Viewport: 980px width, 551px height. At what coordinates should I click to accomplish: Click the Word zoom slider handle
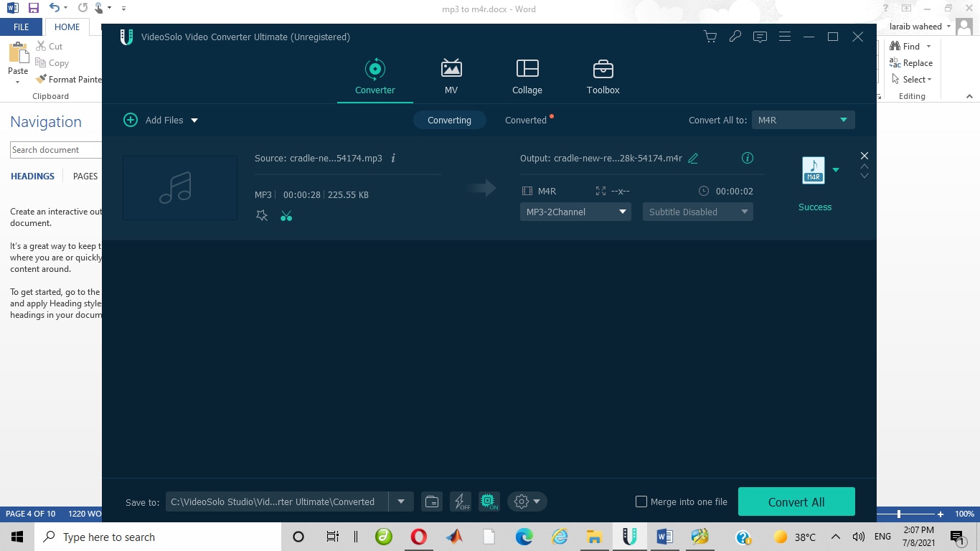coord(898,514)
